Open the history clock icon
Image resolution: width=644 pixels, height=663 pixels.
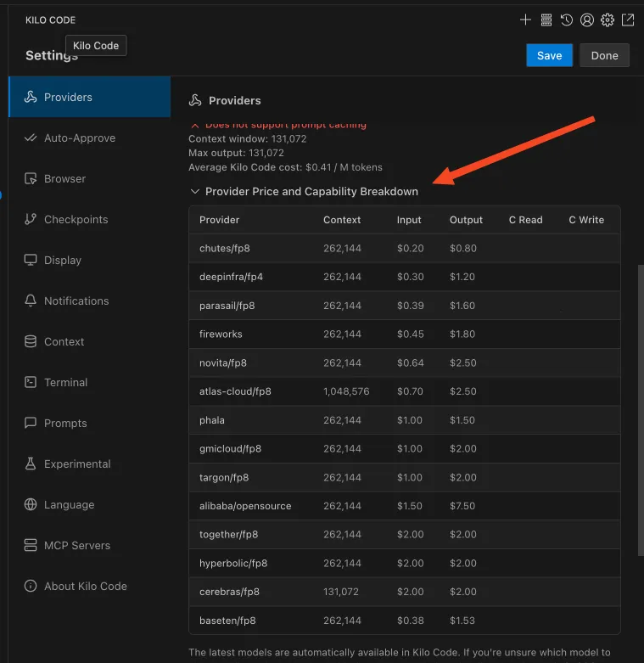coord(567,20)
